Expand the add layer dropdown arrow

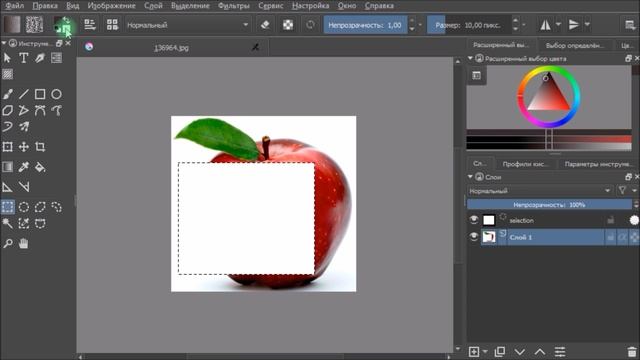pyautogui.click(x=485, y=351)
